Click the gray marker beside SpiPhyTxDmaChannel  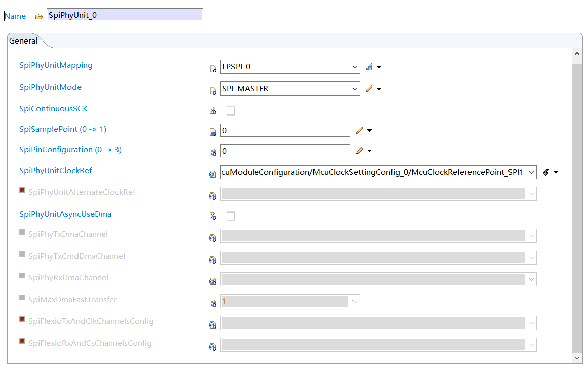pyautogui.click(x=22, y=232)
